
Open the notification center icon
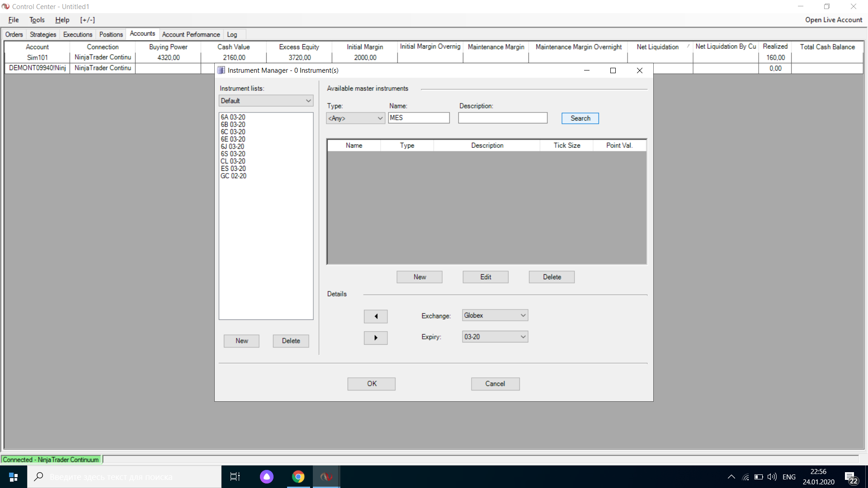point(850,477)
